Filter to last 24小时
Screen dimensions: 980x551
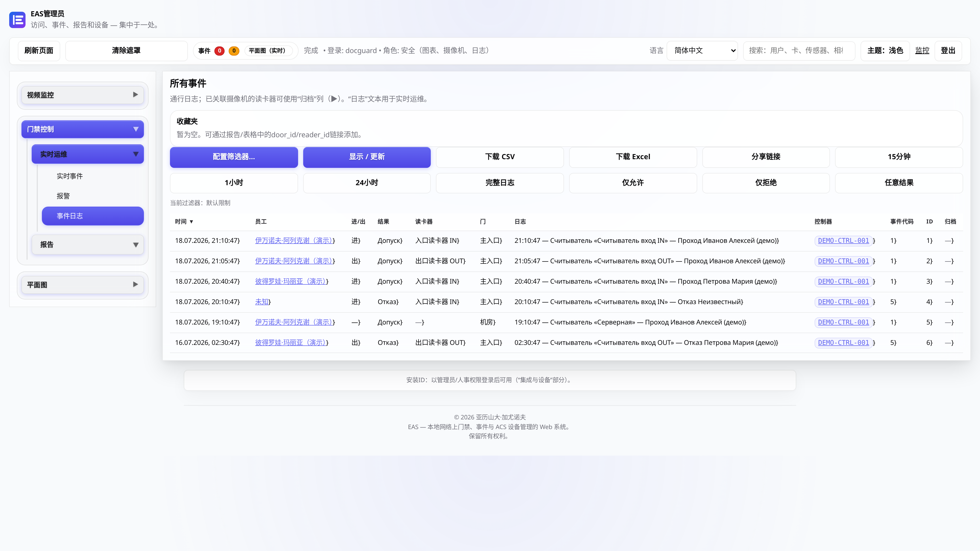[367, 183]
